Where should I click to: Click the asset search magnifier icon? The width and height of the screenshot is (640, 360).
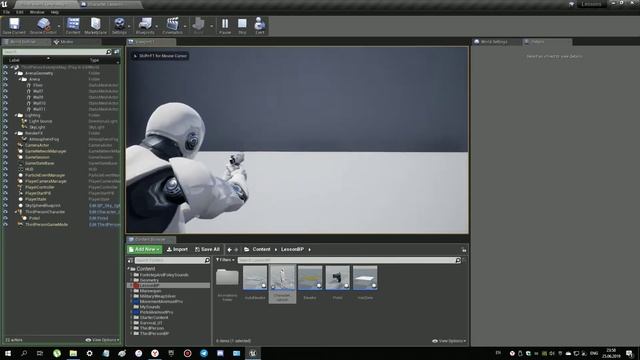point(458,260)
